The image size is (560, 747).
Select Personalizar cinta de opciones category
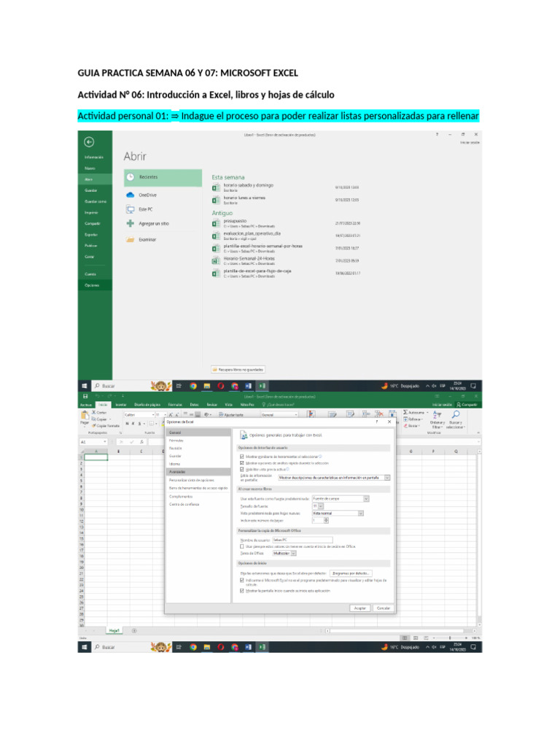coord(192,480)
